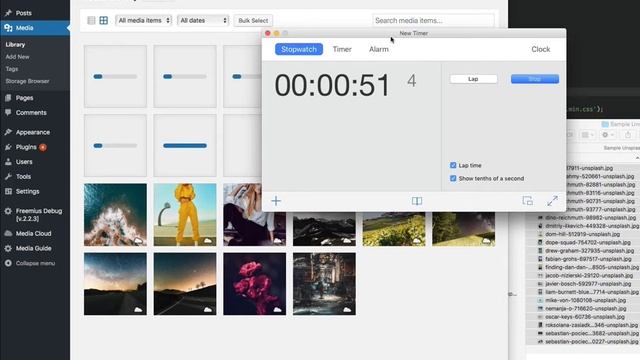Open the All media items dropdown
Viewport: 640px width, 360px height.
tap(144, 20)
